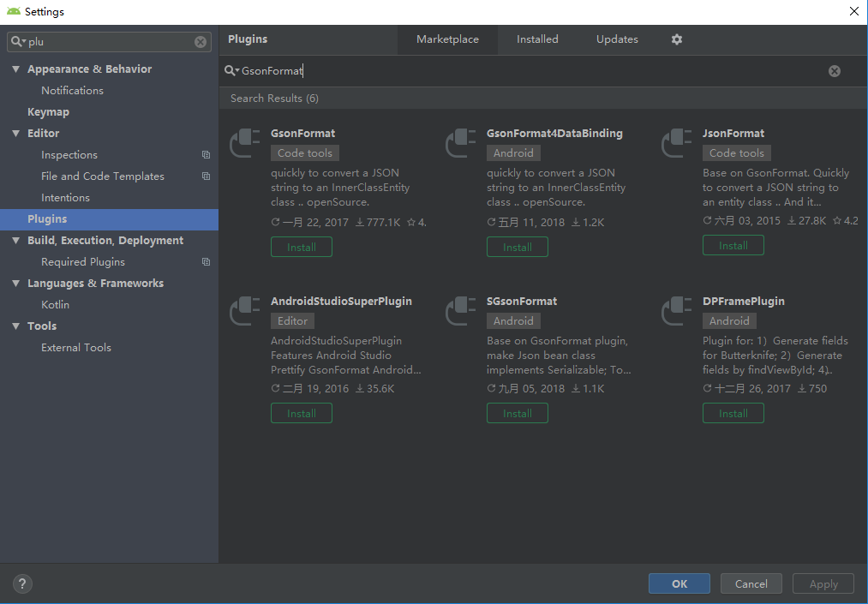
Task: Clear the settings search with the X icon
Action: point(200,41)
